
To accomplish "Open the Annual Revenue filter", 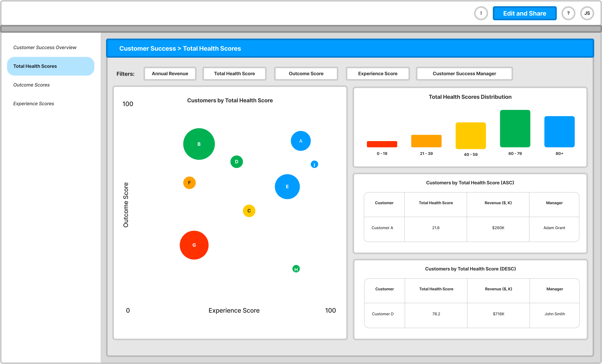I will tap(170, 73).
